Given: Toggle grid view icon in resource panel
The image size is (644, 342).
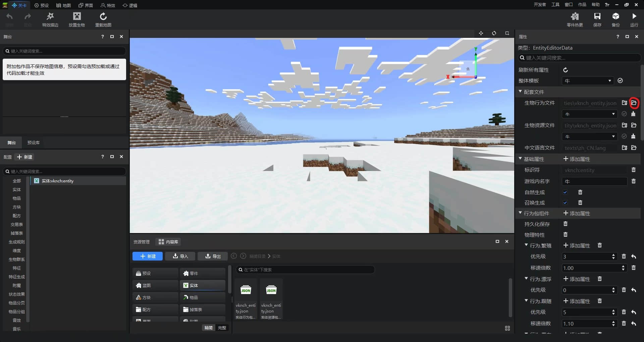Looking at the screenshot, I should tap(507, 328).
